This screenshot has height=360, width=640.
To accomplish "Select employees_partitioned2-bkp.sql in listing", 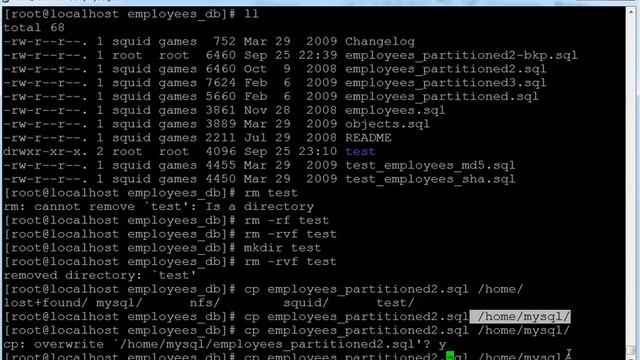I will coord(461,56).
